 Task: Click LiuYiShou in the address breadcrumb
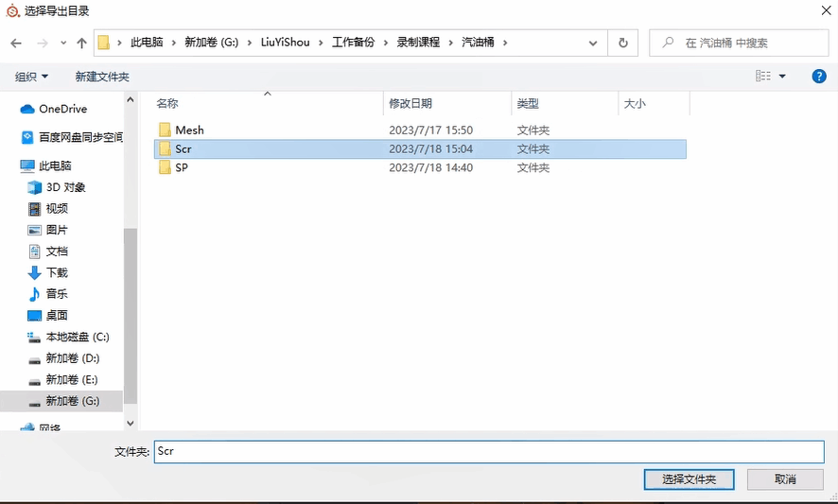(x=285, y=43)
